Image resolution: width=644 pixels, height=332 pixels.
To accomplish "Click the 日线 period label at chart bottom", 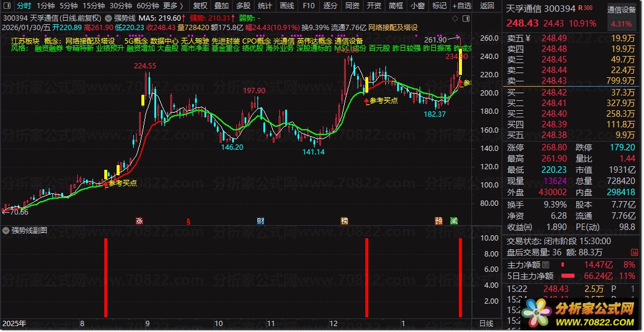I will 487,324.
